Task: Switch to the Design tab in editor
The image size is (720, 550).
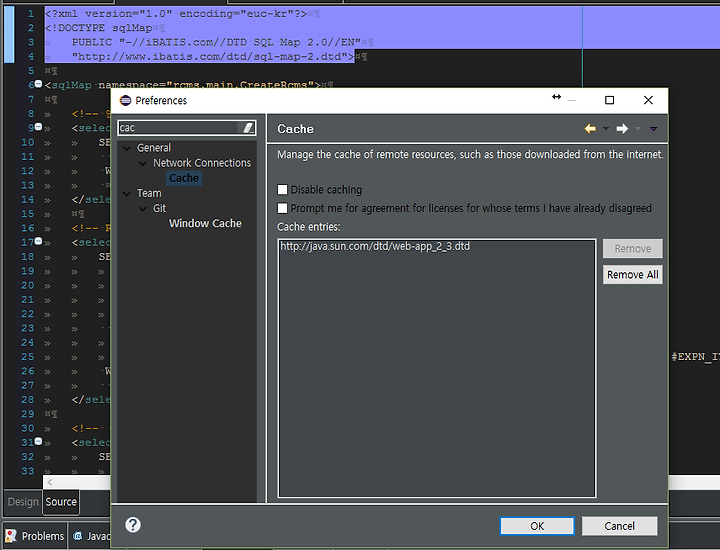Action: pos(23,502)
